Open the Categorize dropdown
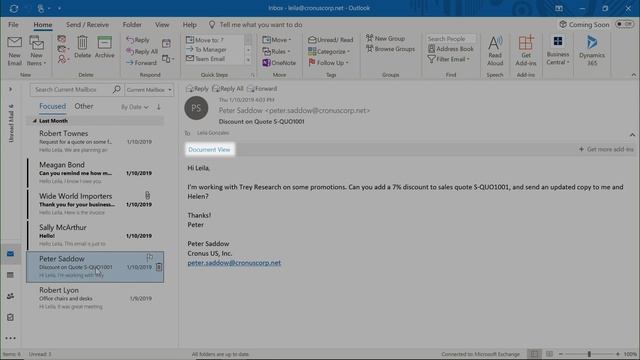 click(329, 51)
